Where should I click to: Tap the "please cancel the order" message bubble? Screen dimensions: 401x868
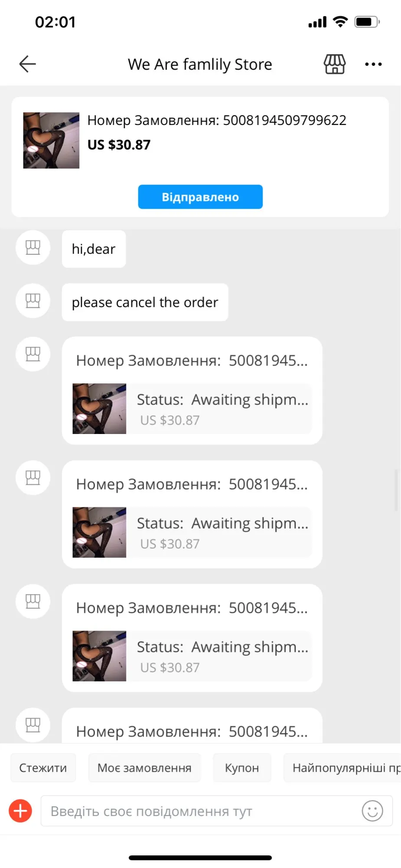click(145, 302)
